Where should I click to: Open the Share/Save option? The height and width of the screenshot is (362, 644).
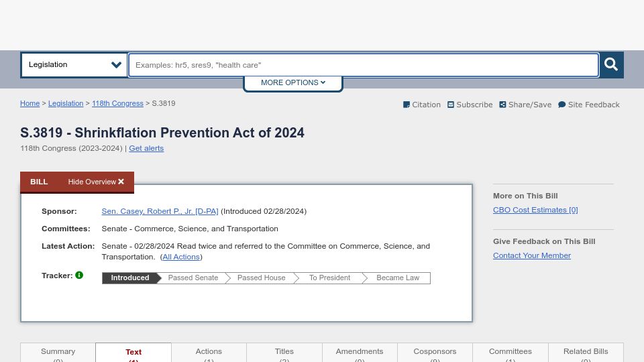tap(525, 105)
